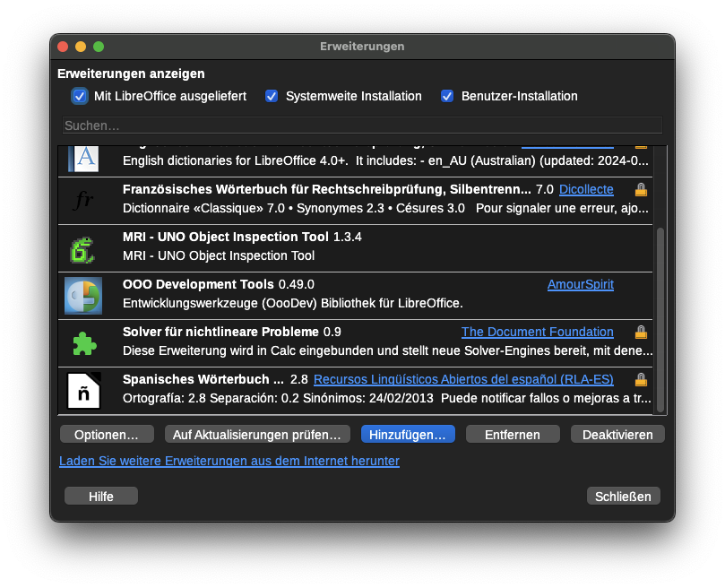Uncheck 'Systemweite Installation' checkbox
Screen dimensions: 725x588
pyautogui.click(x=272, y=96)
